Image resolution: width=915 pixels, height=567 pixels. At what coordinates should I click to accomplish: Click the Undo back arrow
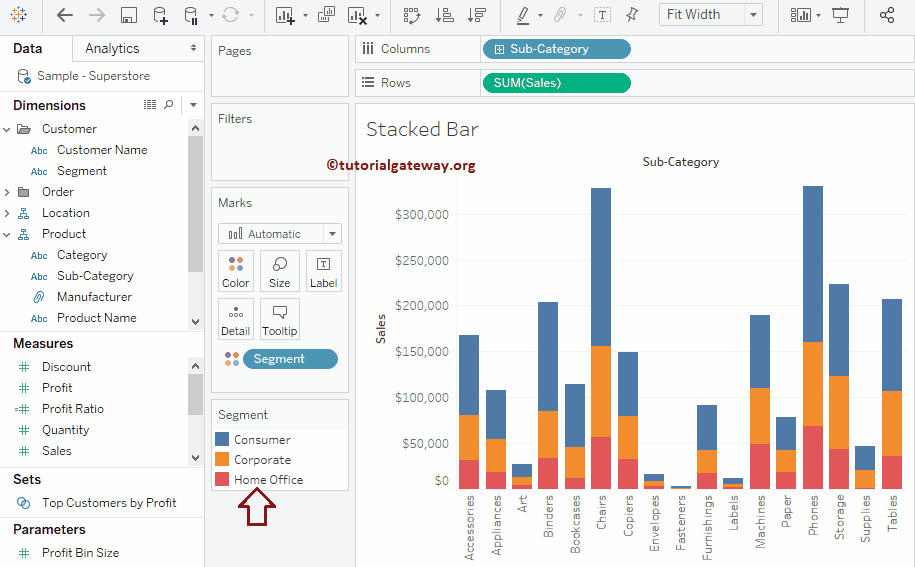coord(65,15)
